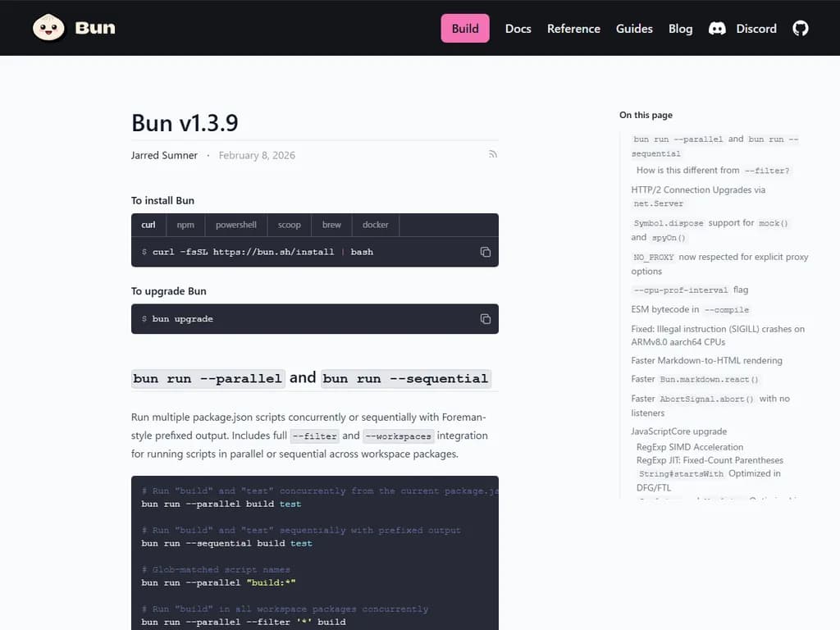Go to the Blog section

(680, 28)
